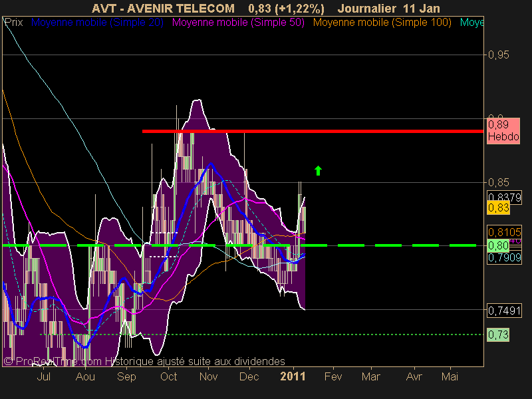Click the green dotted 0,73 support line
This screenshot has height=399, width=532.
[x=261, y=334]
